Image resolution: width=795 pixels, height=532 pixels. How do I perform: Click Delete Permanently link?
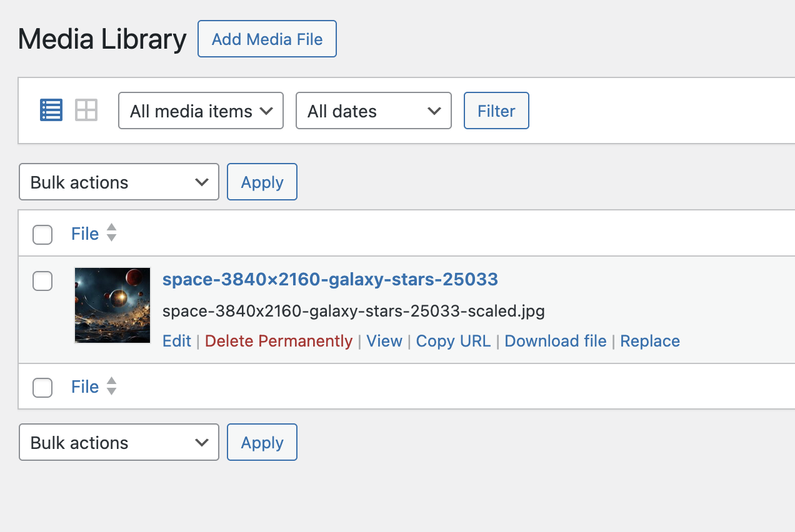[279, 341]
